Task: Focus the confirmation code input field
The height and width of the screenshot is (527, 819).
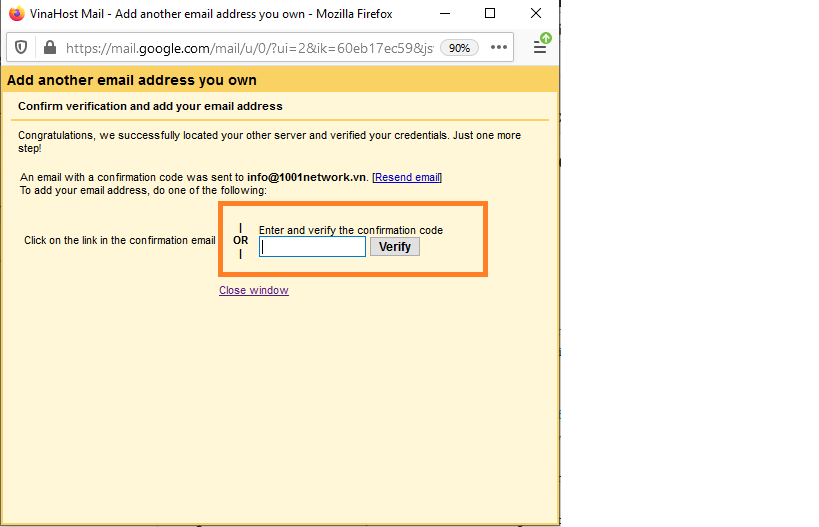Action: click(312, 247)
